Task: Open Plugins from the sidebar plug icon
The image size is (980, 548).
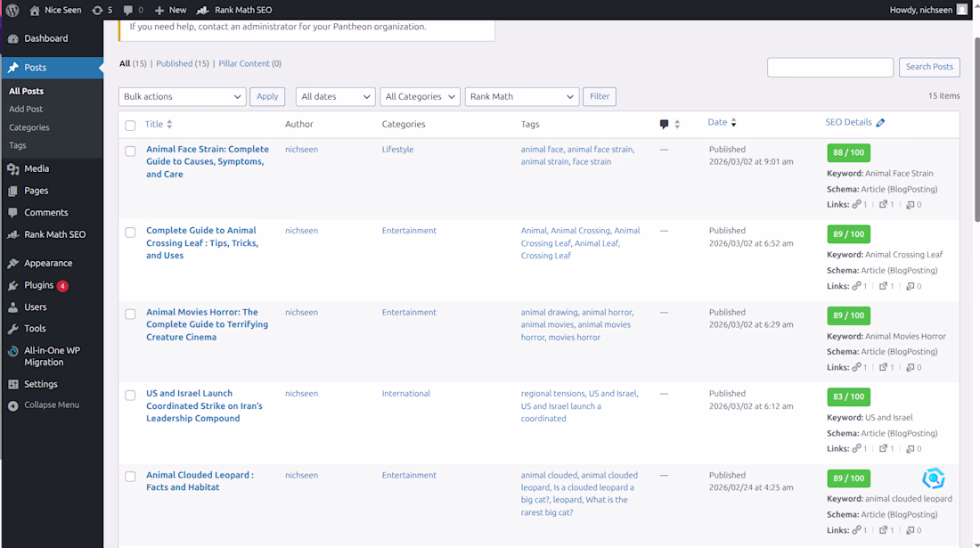Action: [x=12, y=285]
